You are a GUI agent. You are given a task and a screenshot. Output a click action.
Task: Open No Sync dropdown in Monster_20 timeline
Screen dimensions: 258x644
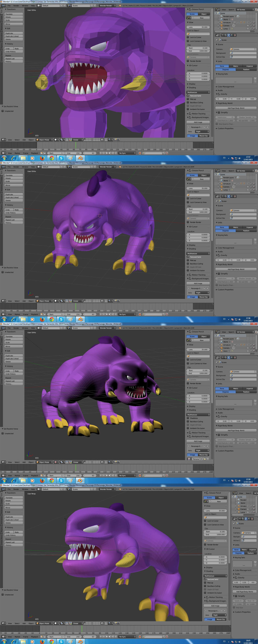click(x=127, y=476)
